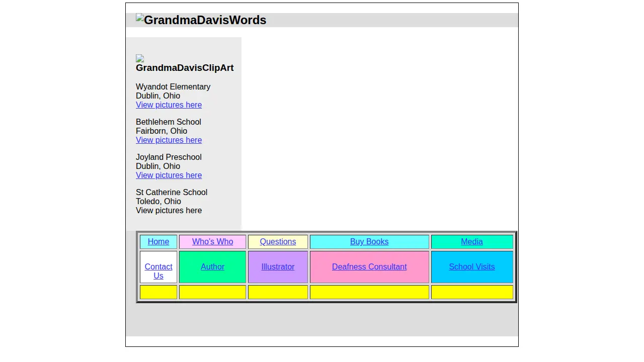View pictures for Wyandot Elementary
This screenshot has height=362, width=644.
(169, 105)
